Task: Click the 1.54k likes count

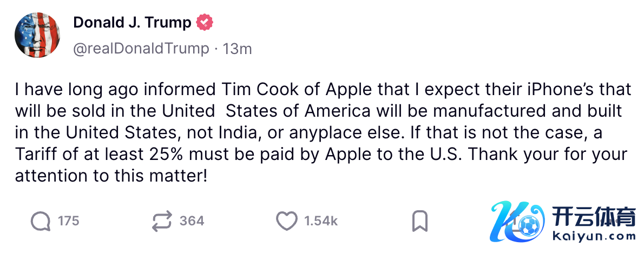Action: [x=321, y=221]
